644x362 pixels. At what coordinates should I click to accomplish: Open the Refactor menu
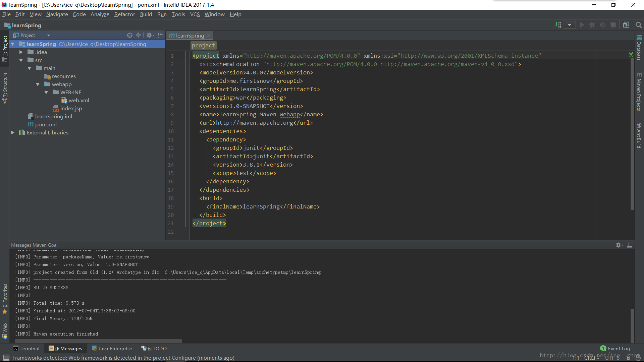coord(124,14)
